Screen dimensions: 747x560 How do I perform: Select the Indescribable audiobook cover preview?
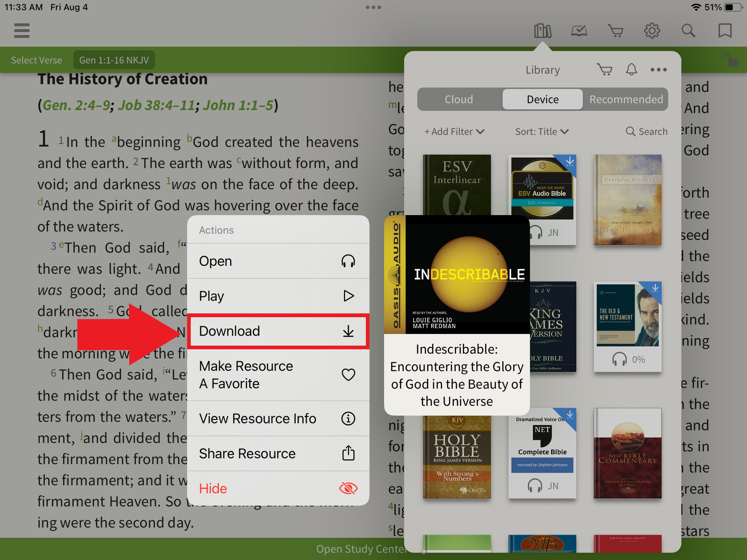point(457,275)
